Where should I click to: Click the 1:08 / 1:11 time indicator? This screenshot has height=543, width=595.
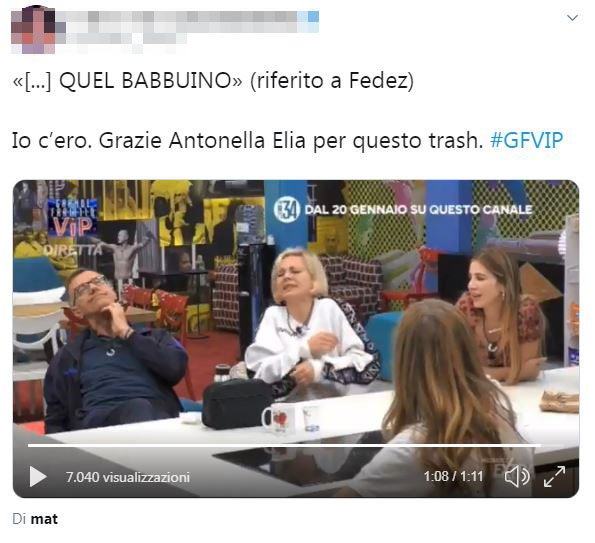[453, 476]
